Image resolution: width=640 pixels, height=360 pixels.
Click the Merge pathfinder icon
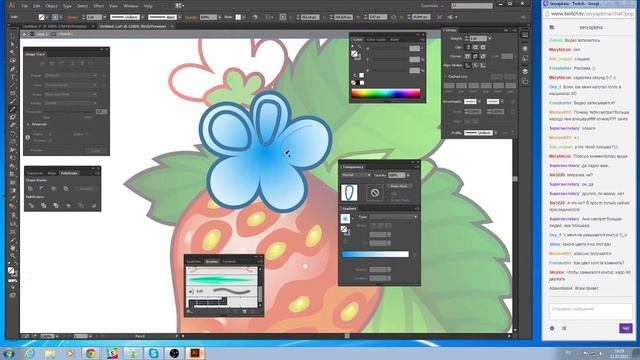(x=56, y=205)
